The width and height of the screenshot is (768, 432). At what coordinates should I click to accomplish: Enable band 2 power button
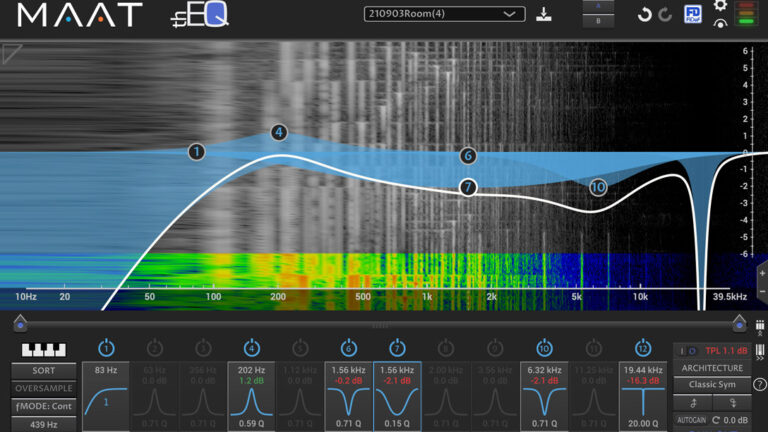(155, 348)
